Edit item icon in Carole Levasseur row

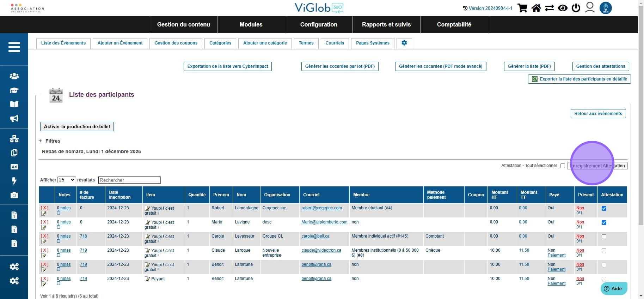147,237
